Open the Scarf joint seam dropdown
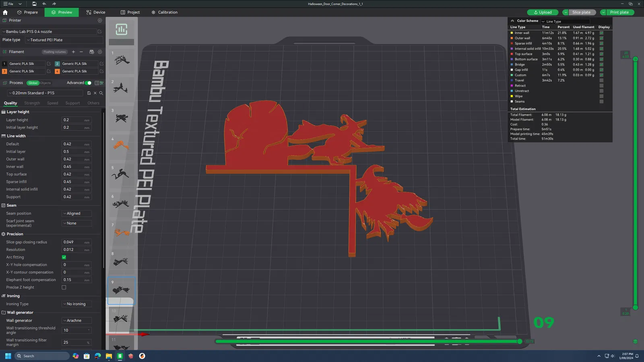The width and height of the screenshot is (644, 362). tap(76, 223)
